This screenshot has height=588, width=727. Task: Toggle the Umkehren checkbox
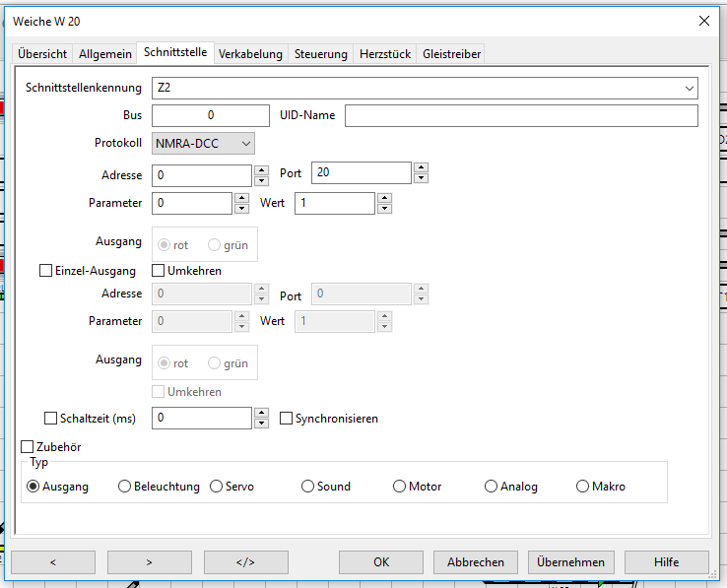[x=158, y=271]
